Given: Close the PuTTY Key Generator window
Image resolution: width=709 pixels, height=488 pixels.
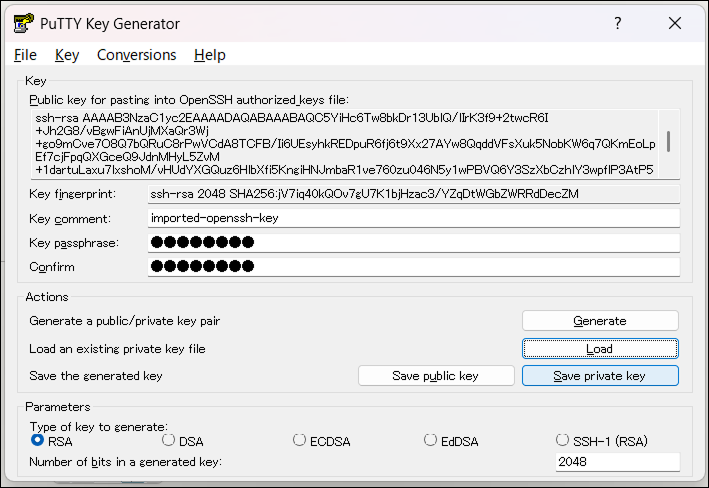Looking at the screenshot, I should 675,23.
